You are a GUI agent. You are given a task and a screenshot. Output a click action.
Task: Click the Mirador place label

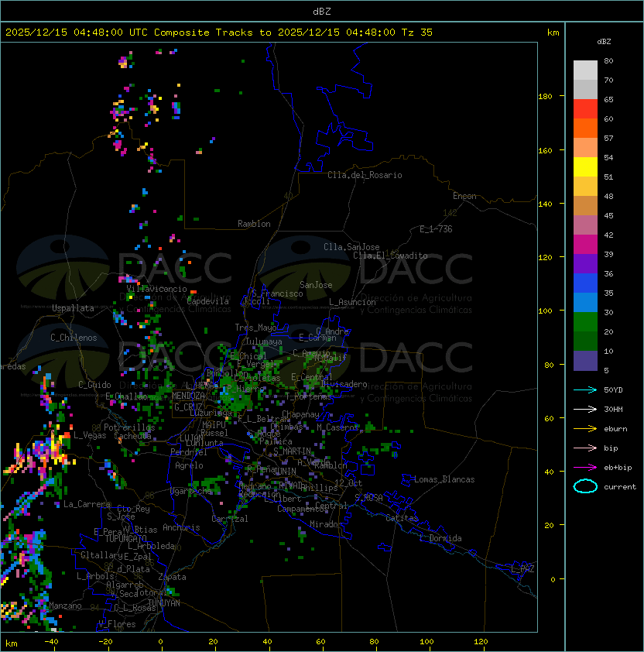[327, 525]
